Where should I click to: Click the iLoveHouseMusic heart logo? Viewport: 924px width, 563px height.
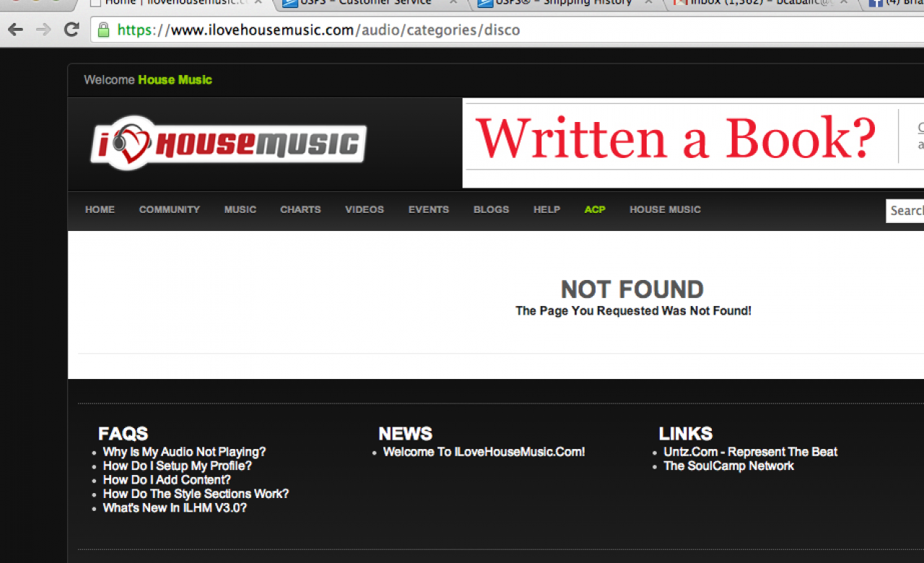pos(228,143)
